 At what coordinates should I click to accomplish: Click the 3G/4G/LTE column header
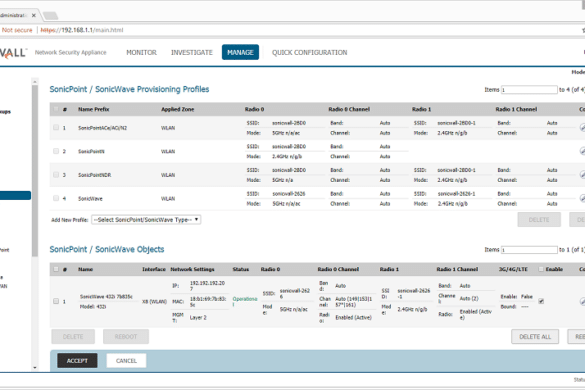513,269
